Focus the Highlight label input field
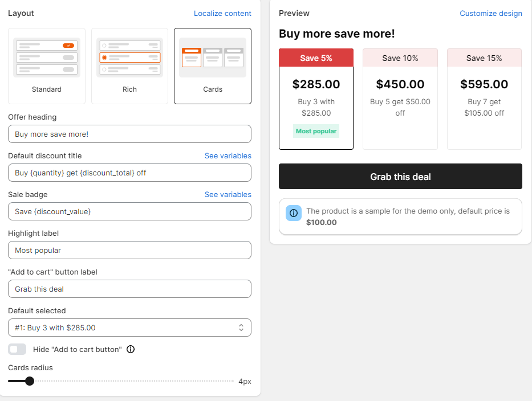 (129, 250)
